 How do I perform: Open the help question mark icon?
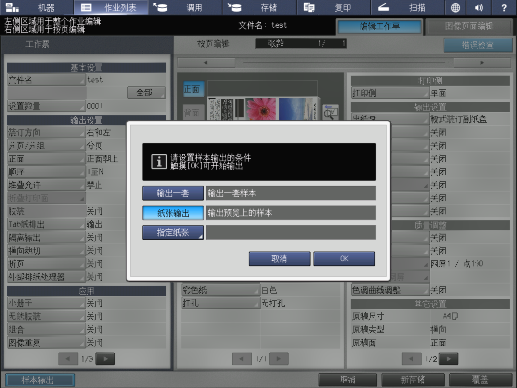click(504, 7)
